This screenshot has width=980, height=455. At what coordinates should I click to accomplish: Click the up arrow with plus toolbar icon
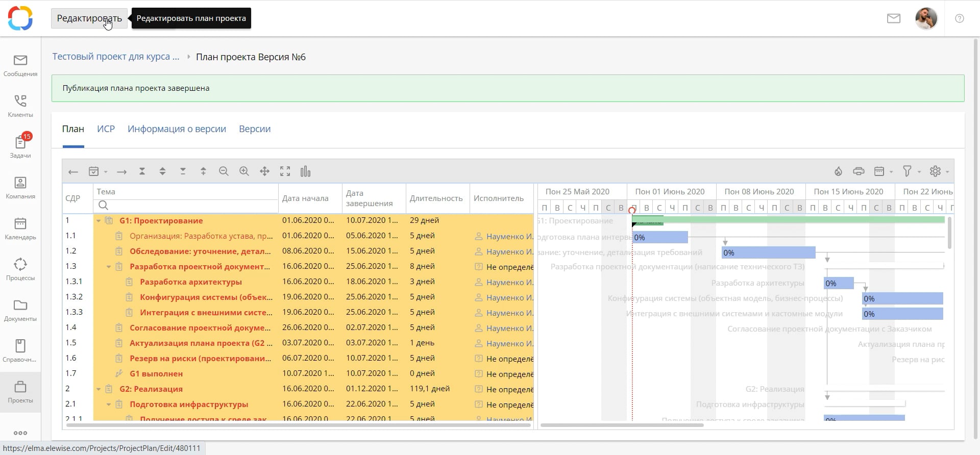pyautogui.click(x=203, y=171)
